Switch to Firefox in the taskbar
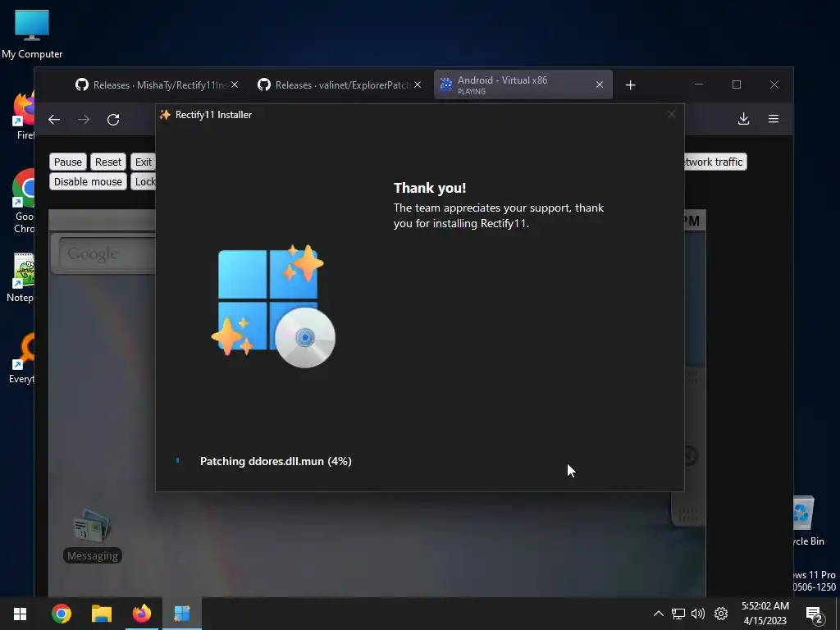The image size is (840, 630). [x=141, y=614]
